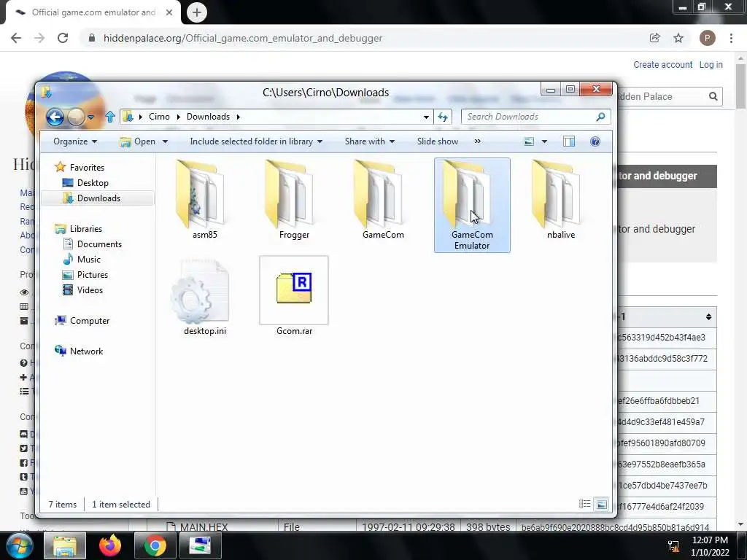
Task: Select Downloads in the navigation pane
Action: point(98,198)
